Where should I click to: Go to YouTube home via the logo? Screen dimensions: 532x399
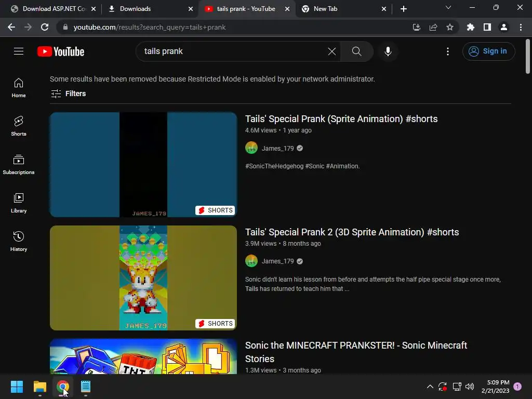pos(61,51)
